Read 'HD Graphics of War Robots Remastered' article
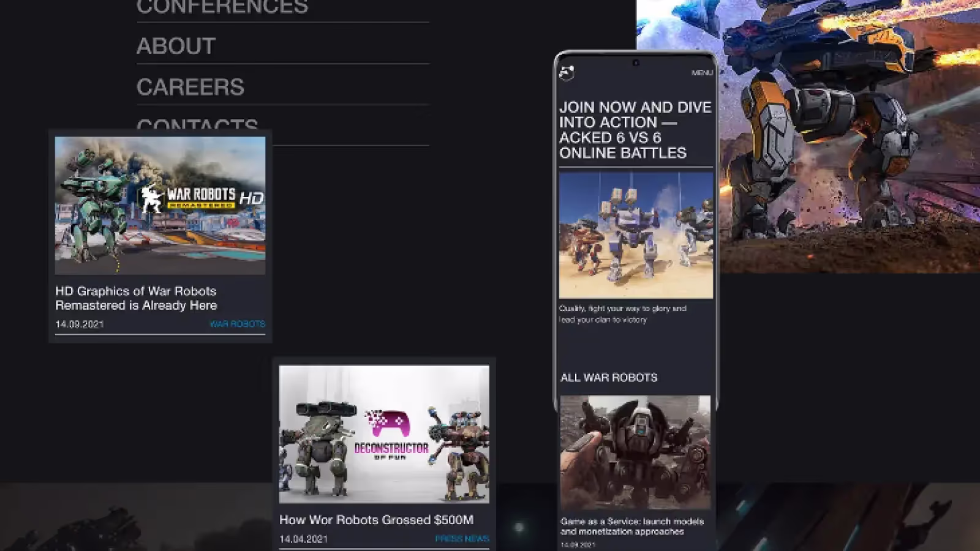The image size is (980, 551). pos(136,298)
